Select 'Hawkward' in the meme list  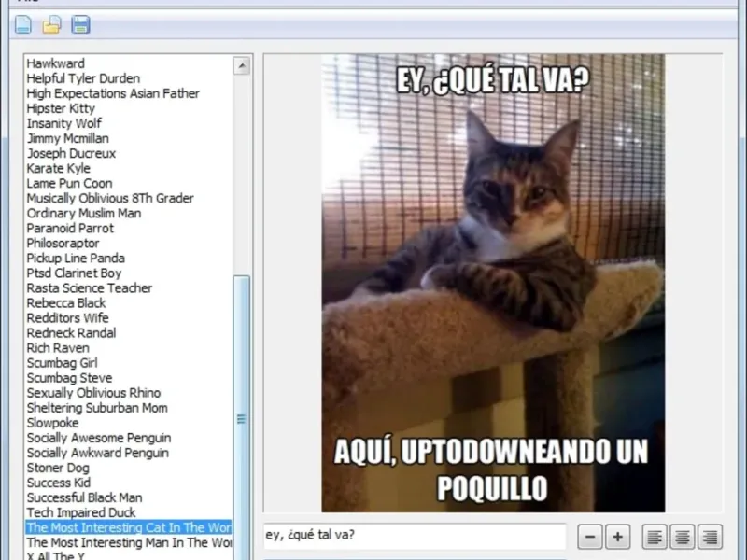(x=56, y=63)
